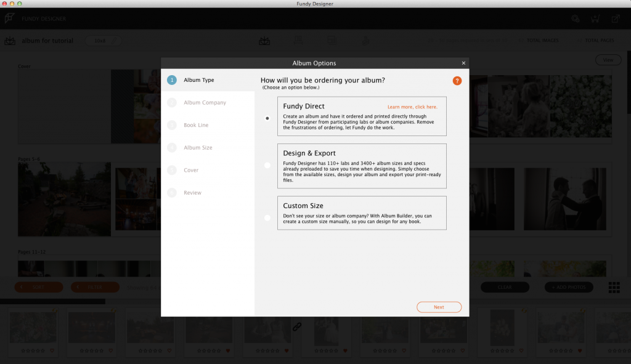Viewport: 631px width, 364px height.
Task: Unfavorite the fourth filmstrip photo's red heart
Action: pos(228,350)
